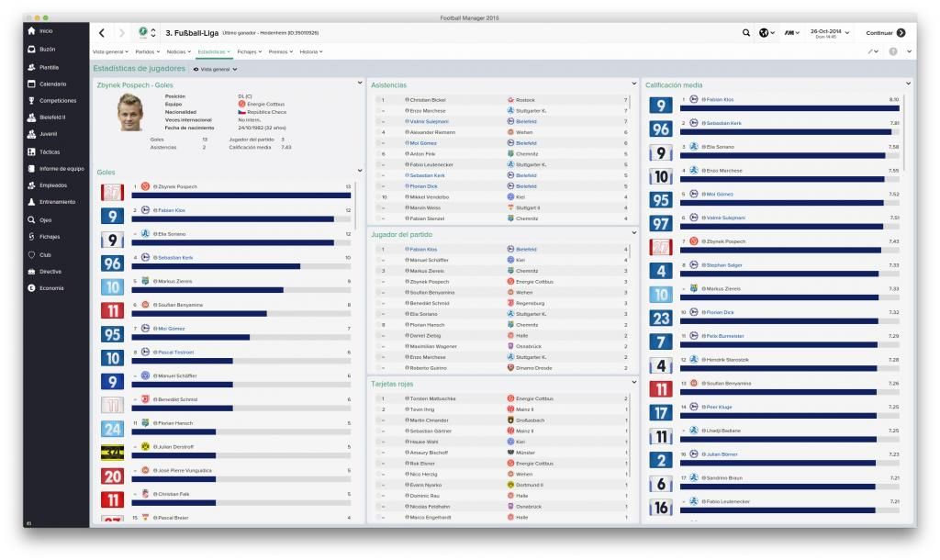Open Christian Bickel in Asistencias list
940x560 pixels.
point(426,100)
